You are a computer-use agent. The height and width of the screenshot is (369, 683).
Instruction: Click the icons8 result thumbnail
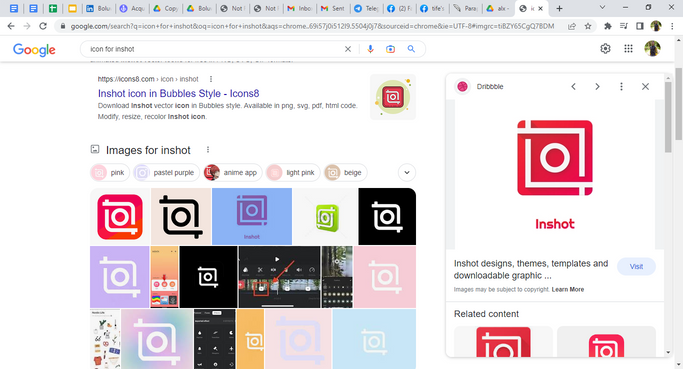(x=392, y=97)
